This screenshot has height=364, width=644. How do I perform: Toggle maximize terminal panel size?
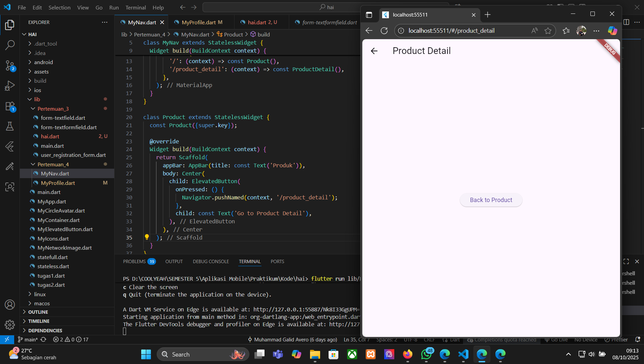tap(626, 261)
